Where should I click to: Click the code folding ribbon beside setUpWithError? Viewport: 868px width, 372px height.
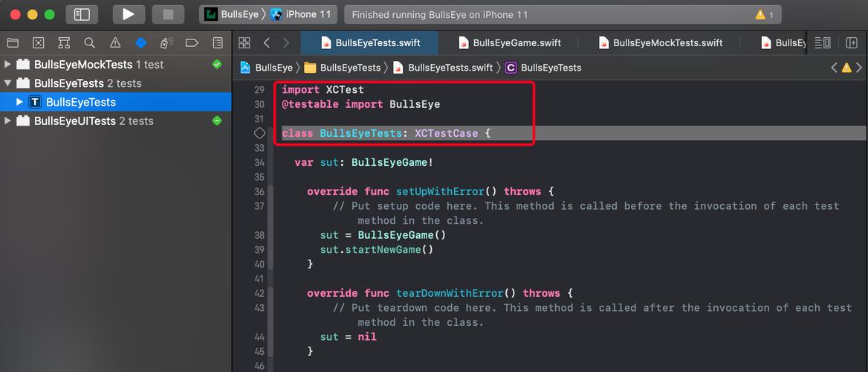coord(271,228)
